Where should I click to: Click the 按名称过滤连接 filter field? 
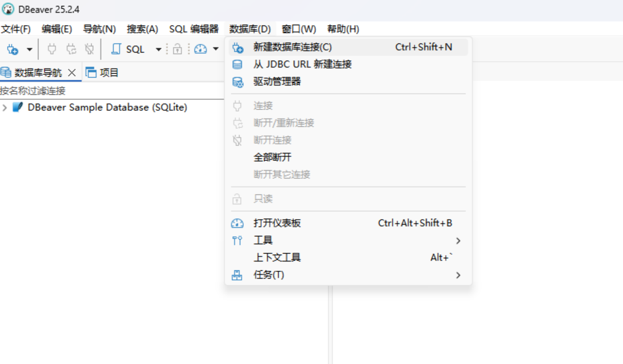coord(112,91)
